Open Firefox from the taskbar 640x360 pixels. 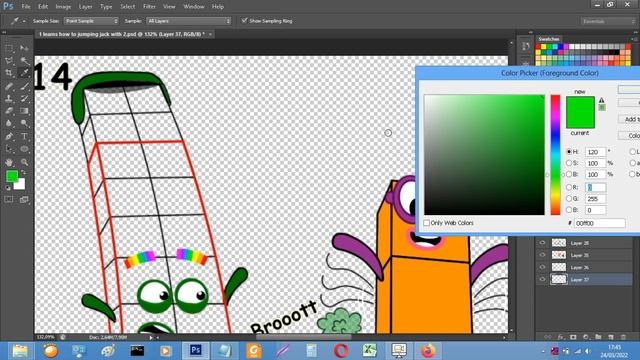[427, 351]
